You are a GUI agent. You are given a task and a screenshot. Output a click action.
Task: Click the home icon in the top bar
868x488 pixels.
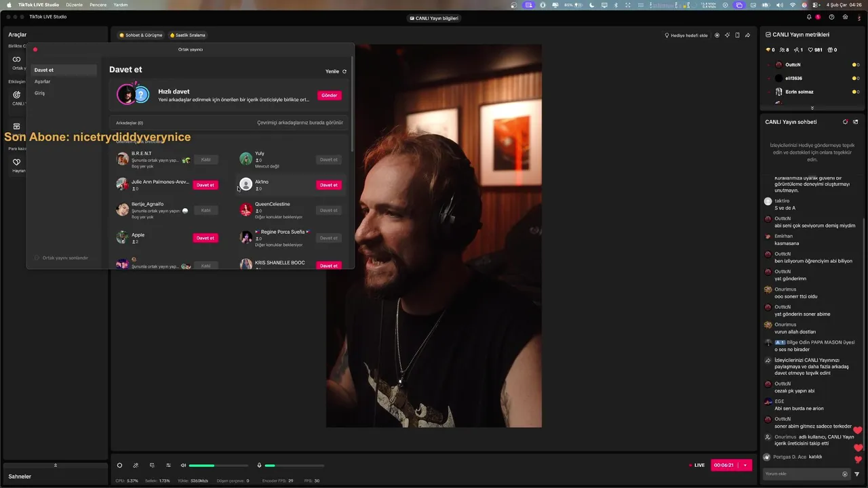click(845, 17)
